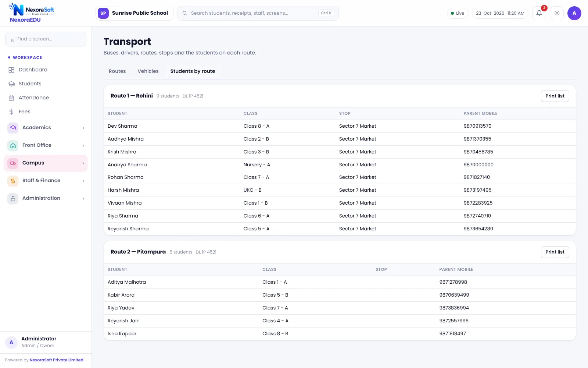Click the Academics section icon
588x368 pixels.
tap(13, 128)
